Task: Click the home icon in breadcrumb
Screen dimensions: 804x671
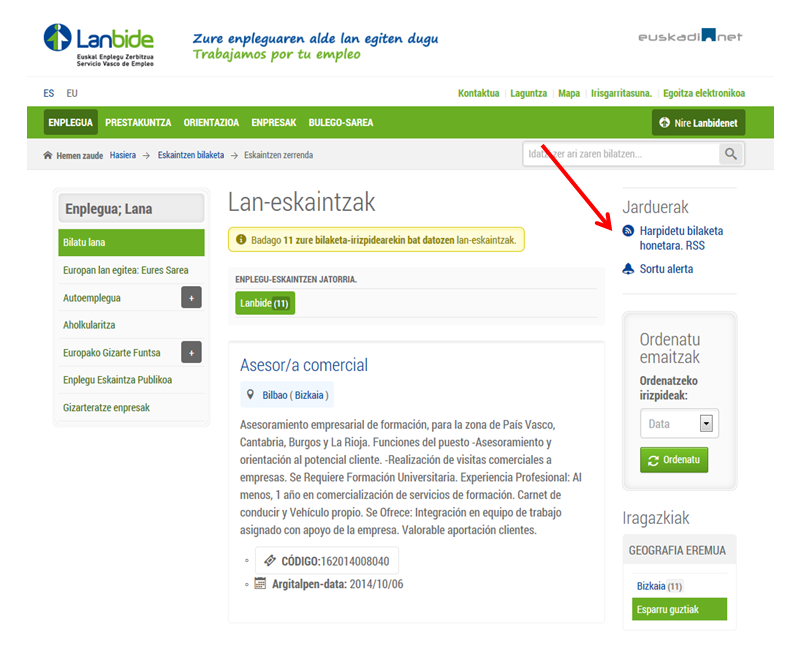Action: 48,155
